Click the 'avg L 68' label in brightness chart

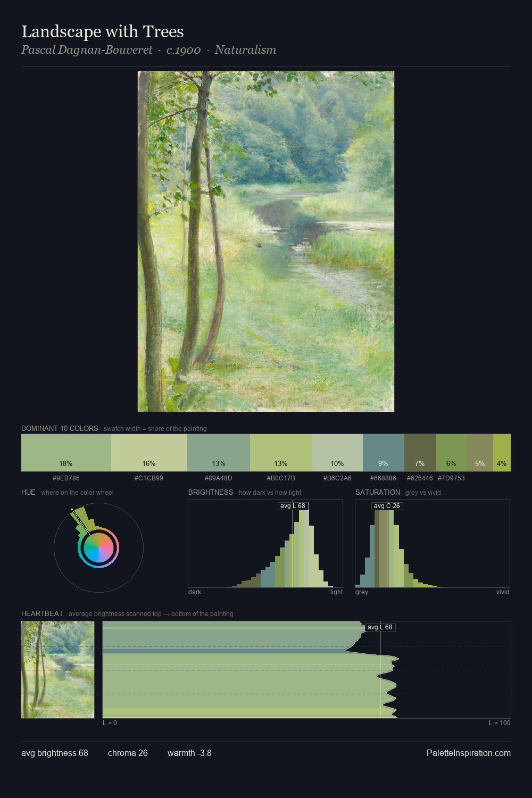coord(293,506)
